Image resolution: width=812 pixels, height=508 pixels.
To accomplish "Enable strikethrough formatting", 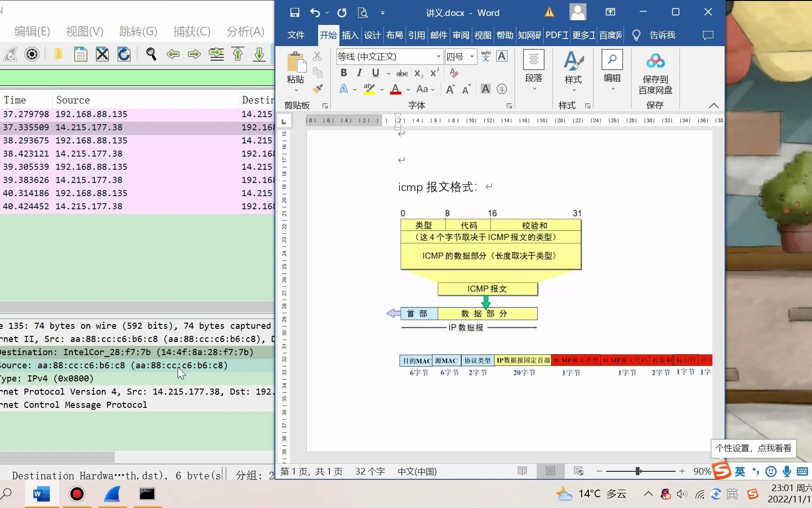I will tap(402, 73).
